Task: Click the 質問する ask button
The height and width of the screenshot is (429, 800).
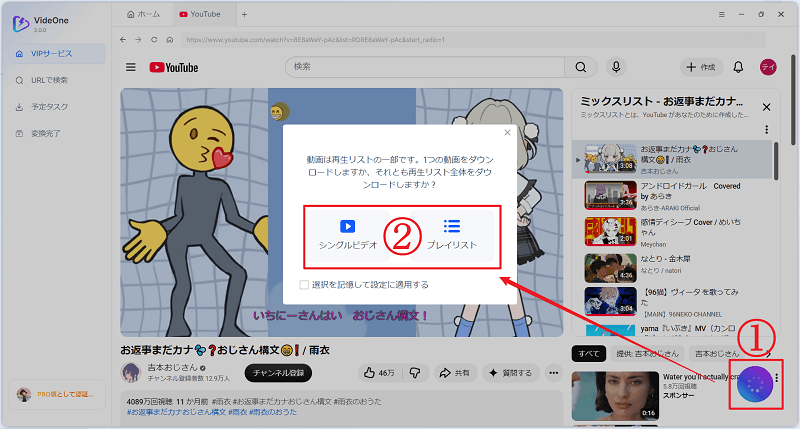Action: click(x=510, y=373)
